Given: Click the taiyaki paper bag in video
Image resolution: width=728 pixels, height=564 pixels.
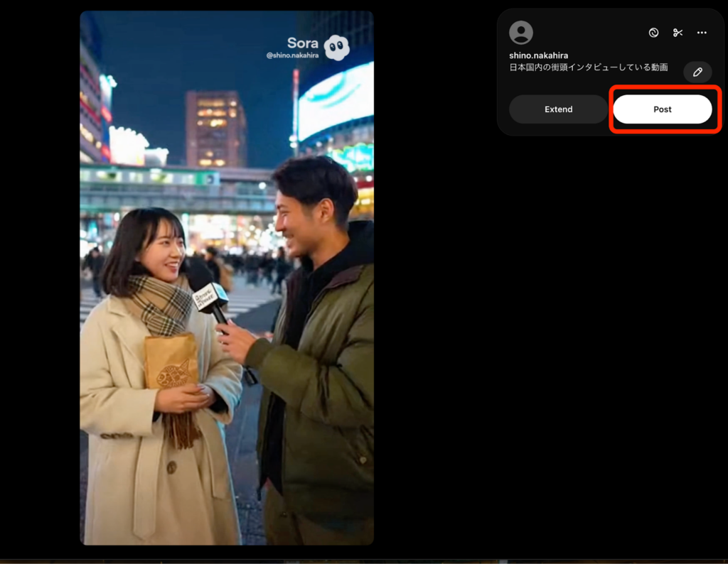Looking at the screenshot, I should pos(171,361).
